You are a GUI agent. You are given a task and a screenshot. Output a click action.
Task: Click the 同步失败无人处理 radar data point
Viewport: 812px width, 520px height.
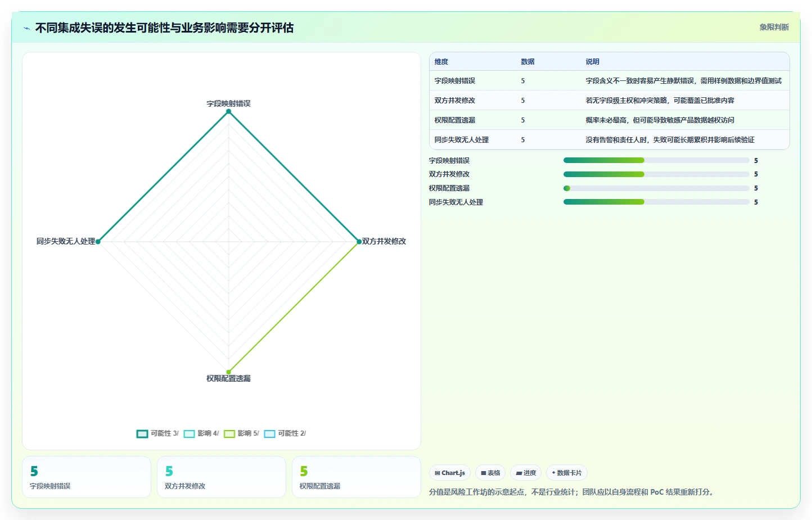[98, 242]
